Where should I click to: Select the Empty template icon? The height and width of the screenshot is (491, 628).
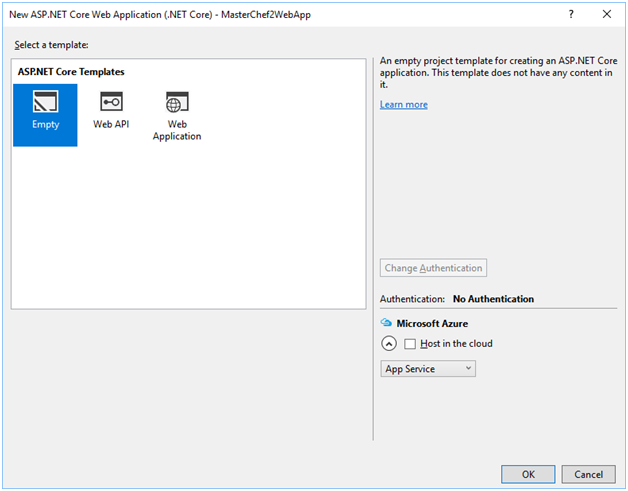point(45,101)
